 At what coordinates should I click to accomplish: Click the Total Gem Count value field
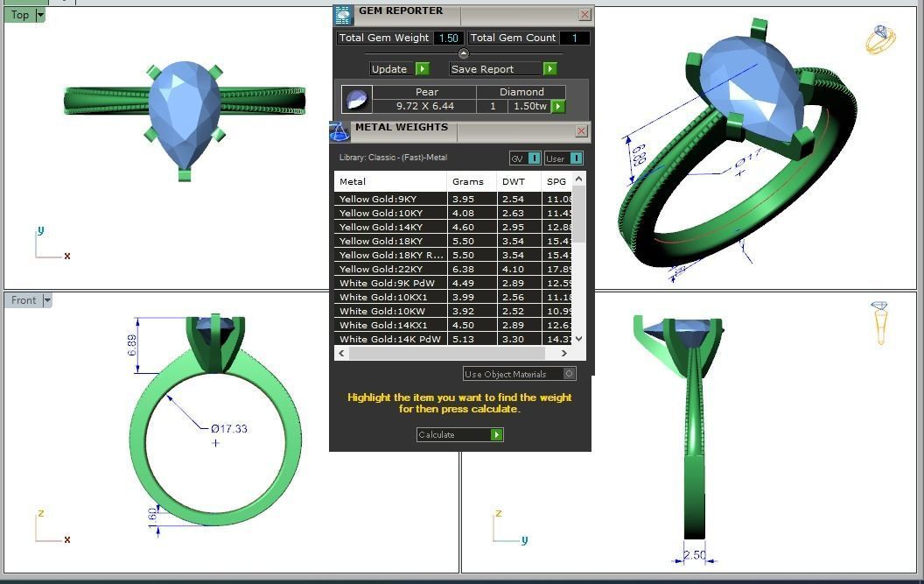[575, 38]
